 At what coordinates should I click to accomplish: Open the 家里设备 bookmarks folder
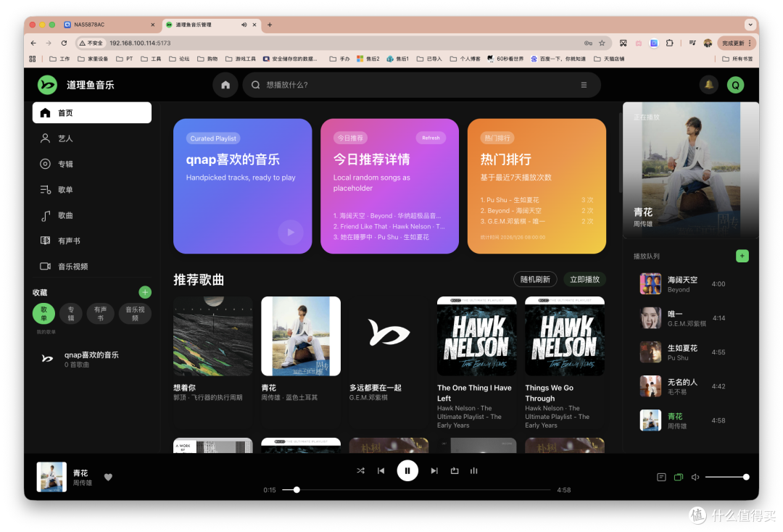[93, 59]
